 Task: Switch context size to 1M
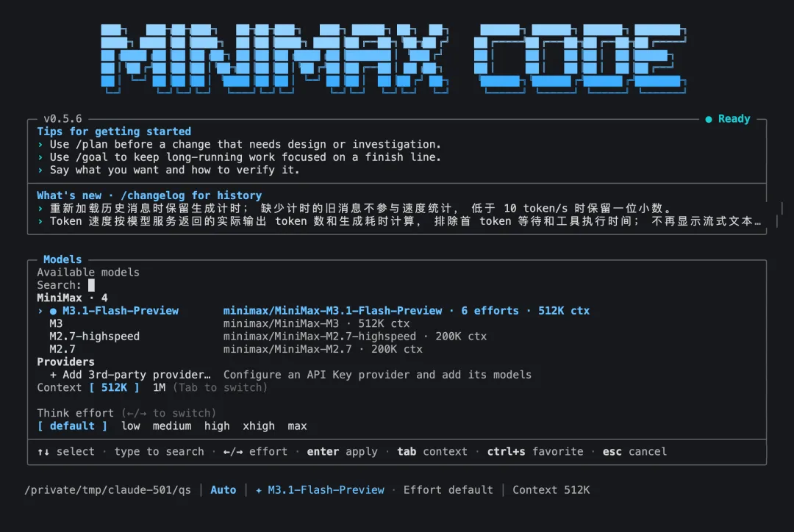(x=159, y=388)
